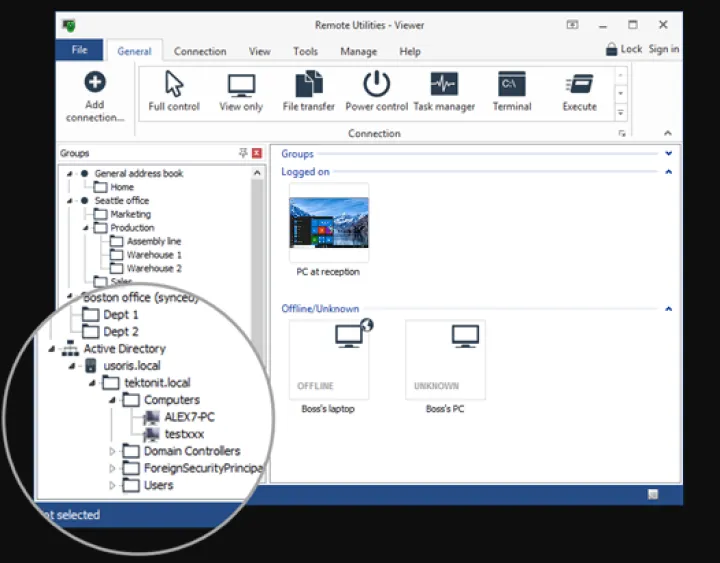This screenshot has height=563, width=720.
Task: Switch to the Connection ribbon tab
Action: pyautogui.click(x=200, y=51)
